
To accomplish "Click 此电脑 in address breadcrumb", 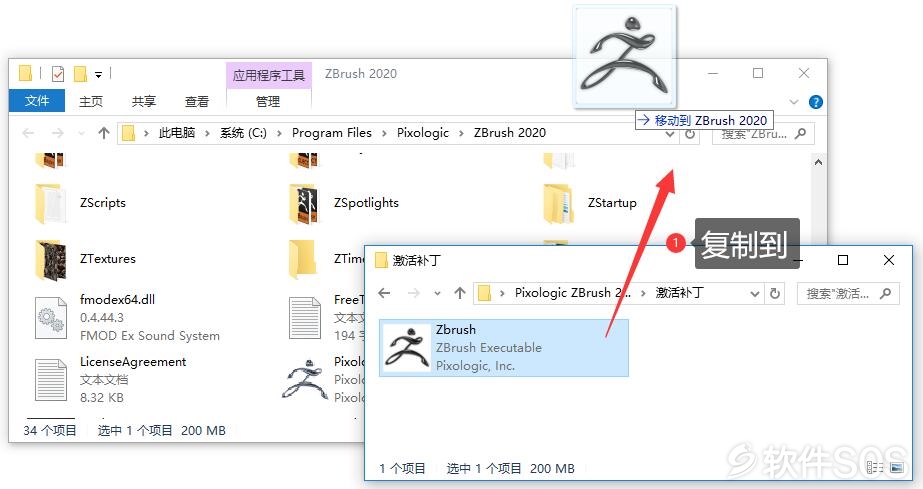I will tap(177, 133).
